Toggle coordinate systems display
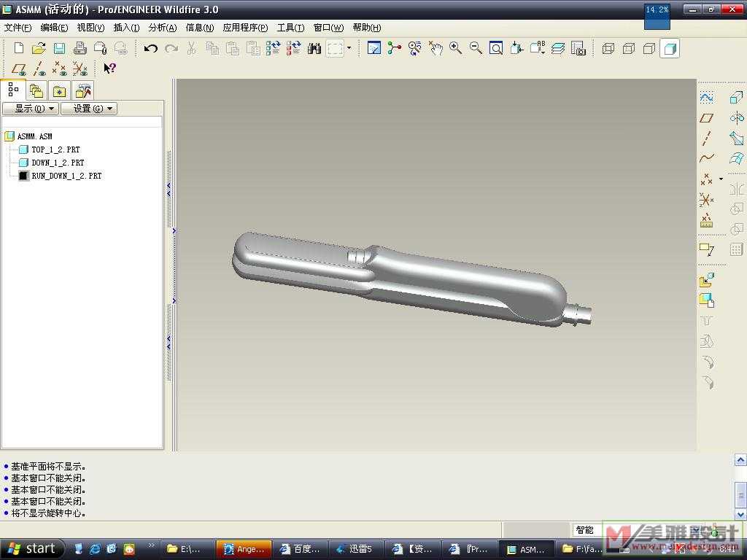This screenshot has width=747, height=560. click(80, 69)
